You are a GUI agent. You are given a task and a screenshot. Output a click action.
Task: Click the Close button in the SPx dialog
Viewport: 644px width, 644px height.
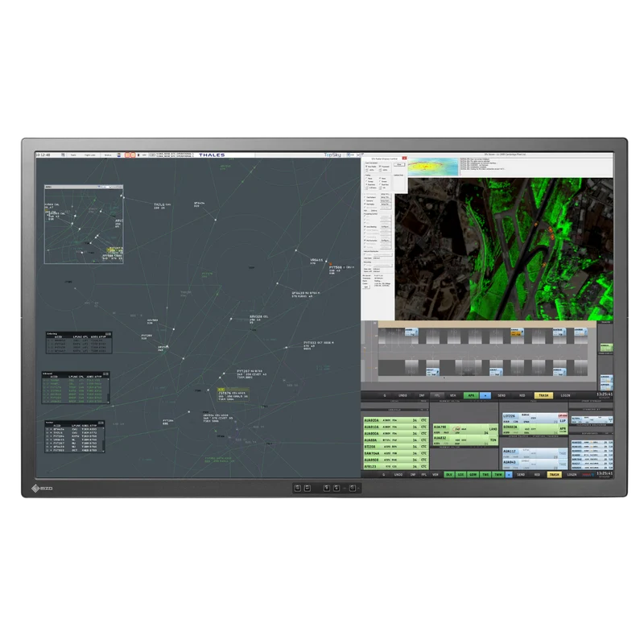pos(399,165)
